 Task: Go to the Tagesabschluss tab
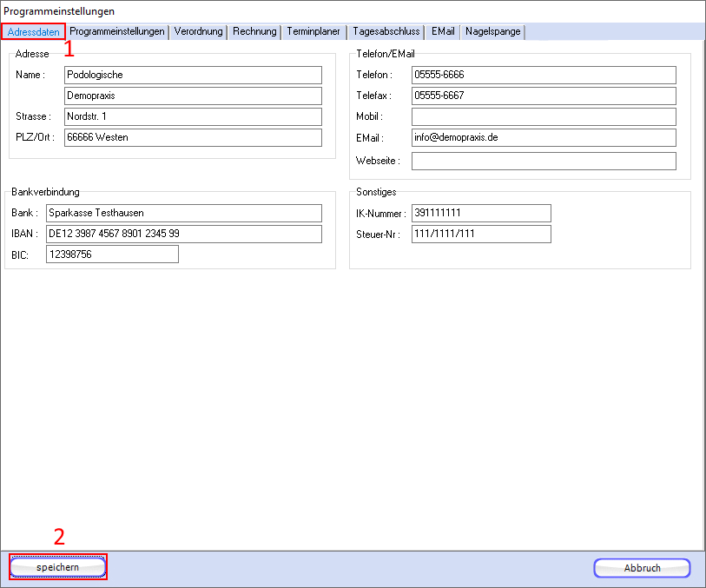pos(386,31)
